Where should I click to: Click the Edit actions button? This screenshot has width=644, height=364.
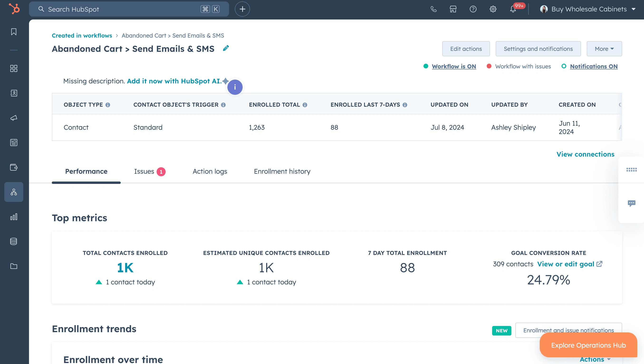(x=466, y=49)
